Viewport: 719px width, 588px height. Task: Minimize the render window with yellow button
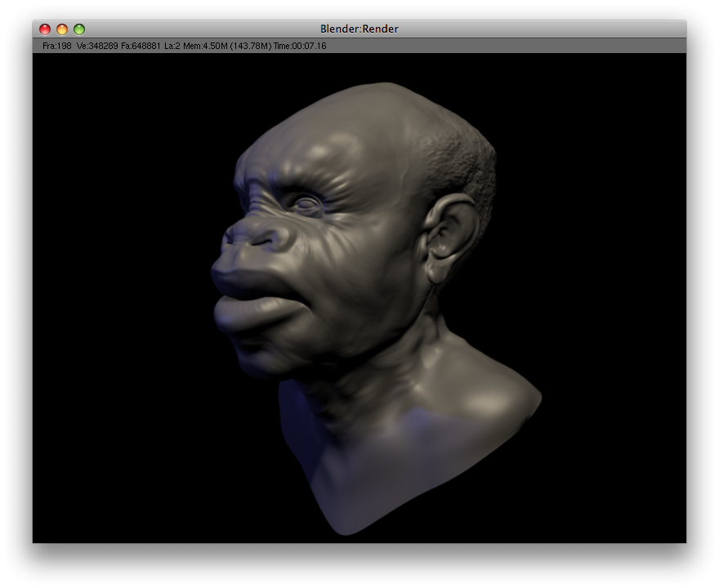62,29
